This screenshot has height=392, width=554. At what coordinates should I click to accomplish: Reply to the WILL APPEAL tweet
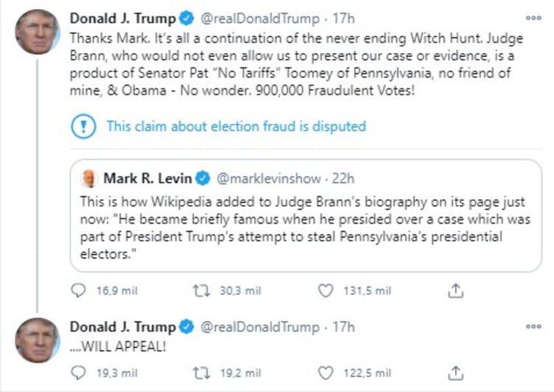tap(78, 372)
